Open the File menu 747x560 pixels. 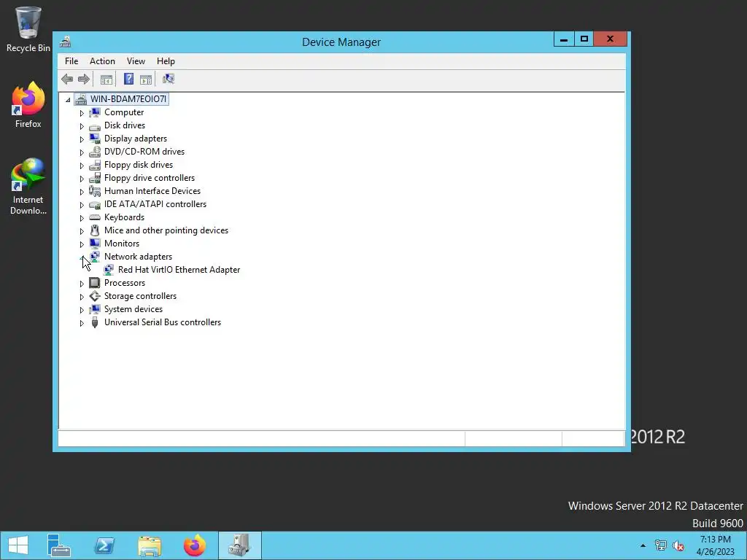coord(71,61)
